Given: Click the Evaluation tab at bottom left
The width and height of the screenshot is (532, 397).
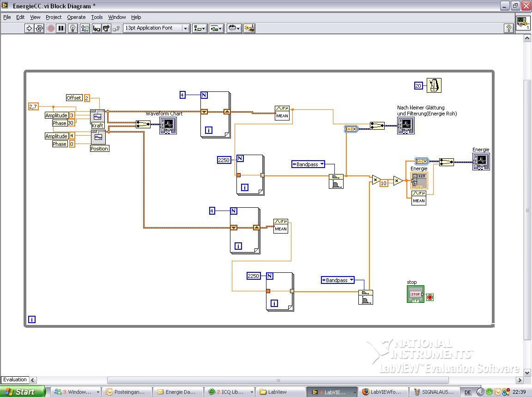Looking at the screenshot, I should pyautogui.click(x=15, y=380).
